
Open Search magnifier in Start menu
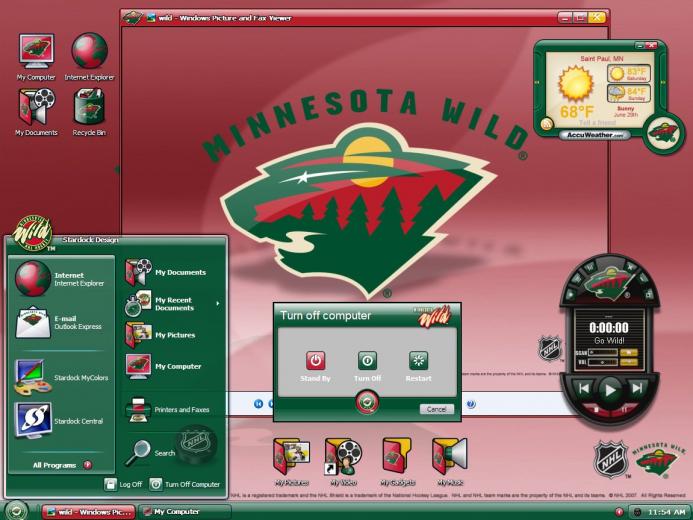[x=138, y=453]
